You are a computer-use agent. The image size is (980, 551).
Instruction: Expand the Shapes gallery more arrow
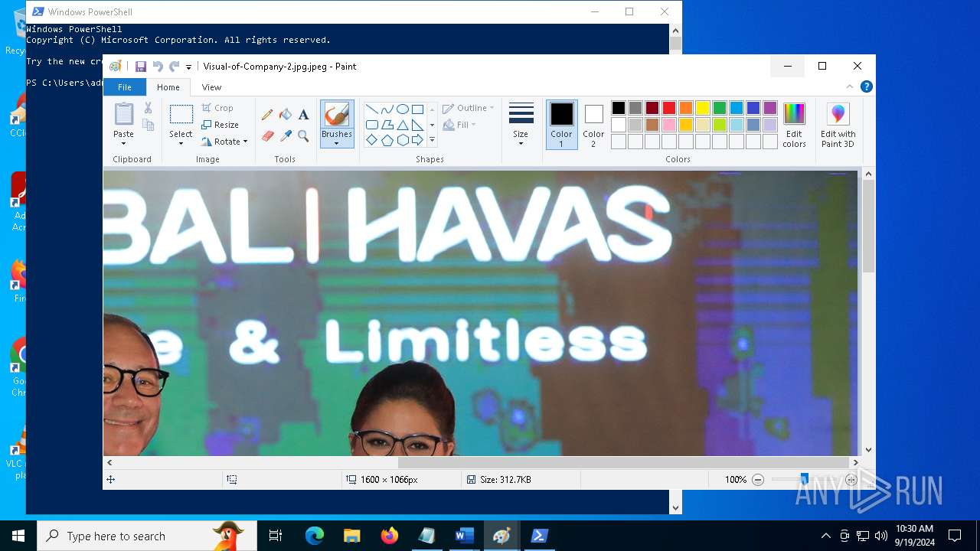tap(432, 140)
